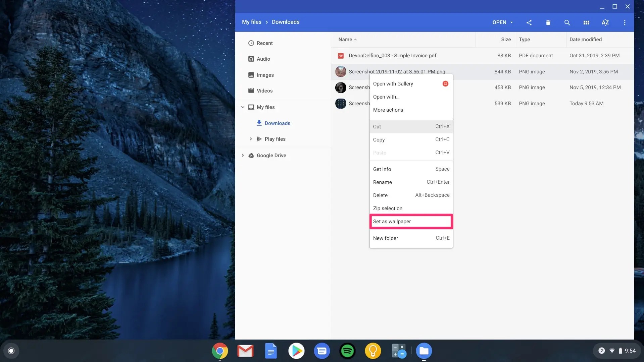
Task: Select the screenshot modified Nov 5, 2019
Action: click(x=482, y=87)
